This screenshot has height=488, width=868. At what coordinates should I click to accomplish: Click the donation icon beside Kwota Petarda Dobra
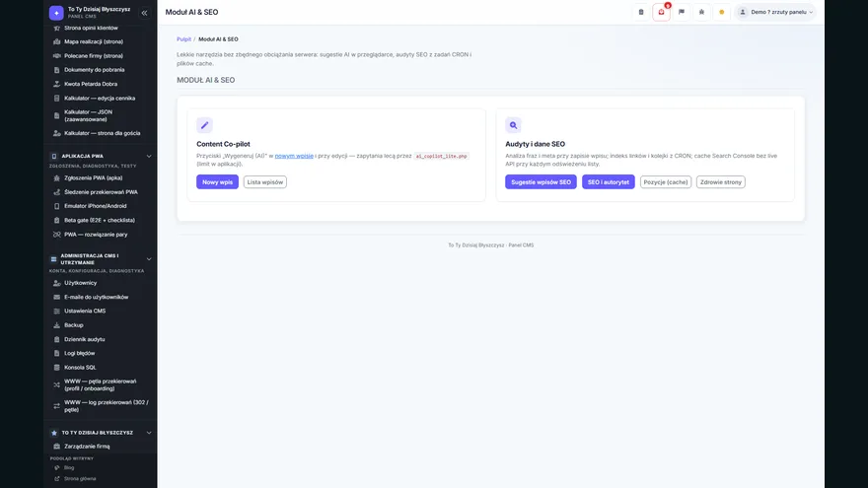click(x=56, y=84)
